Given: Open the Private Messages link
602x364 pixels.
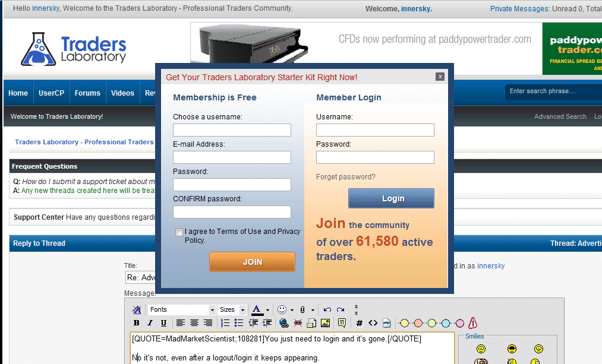Looking at the screenshot, I should (519, 8).
